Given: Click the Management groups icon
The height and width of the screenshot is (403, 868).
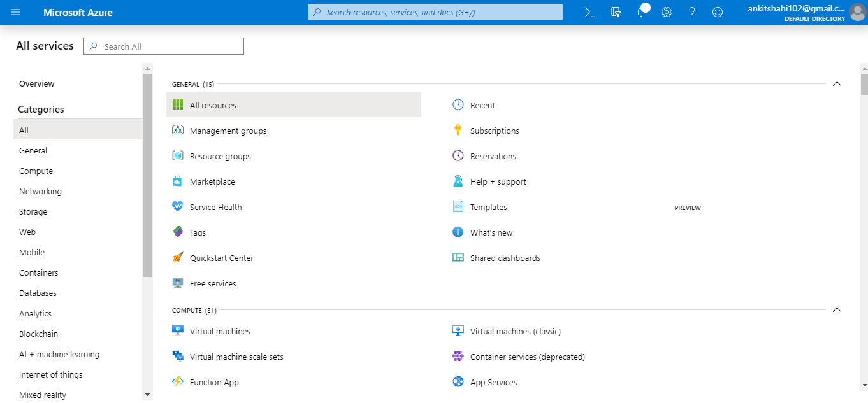Looking at the screenshot, I should [x=178, y=131].
